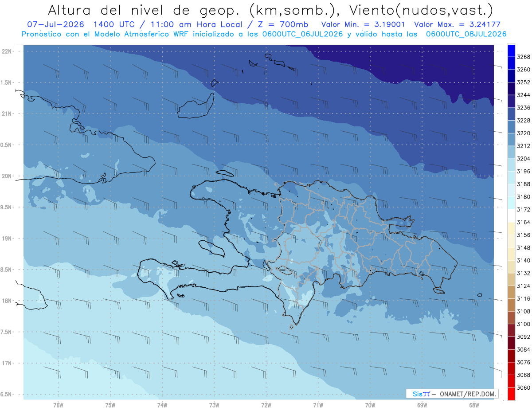Click the '18N' latitude label
Viewport: 532px width, 411px height.
tap(7, 301)
